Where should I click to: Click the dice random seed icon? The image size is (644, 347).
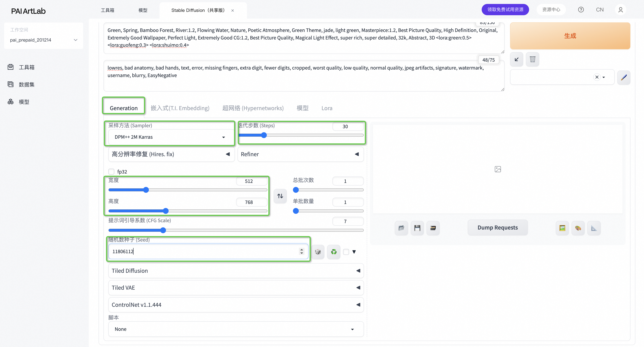pos(318,252)
